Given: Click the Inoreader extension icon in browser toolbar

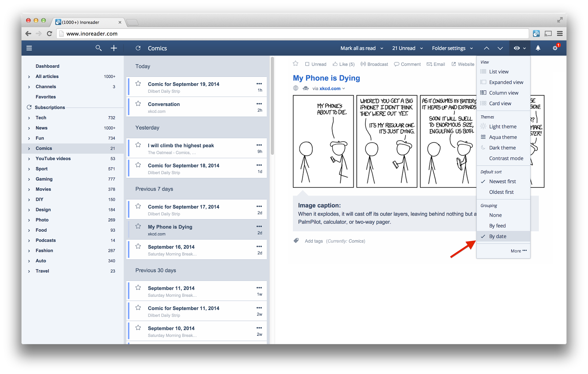Looking at the screenshot, I should point(536,33).
